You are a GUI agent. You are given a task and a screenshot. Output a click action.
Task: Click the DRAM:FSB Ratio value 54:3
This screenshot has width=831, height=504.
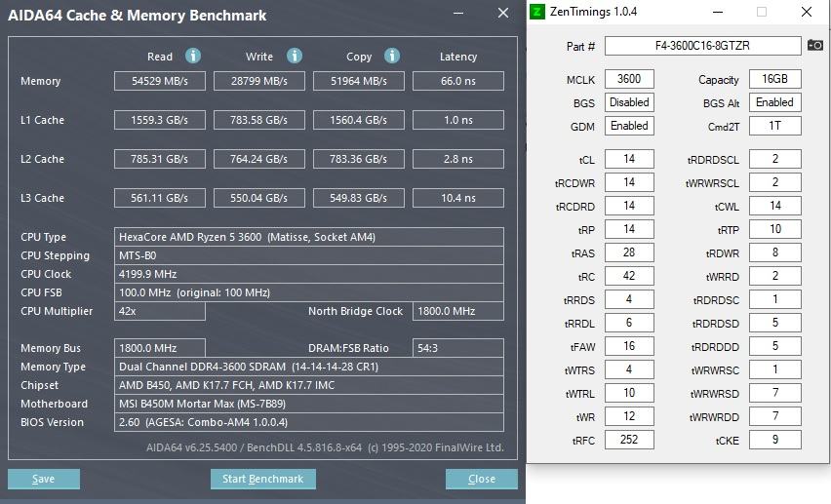point(458,348)
